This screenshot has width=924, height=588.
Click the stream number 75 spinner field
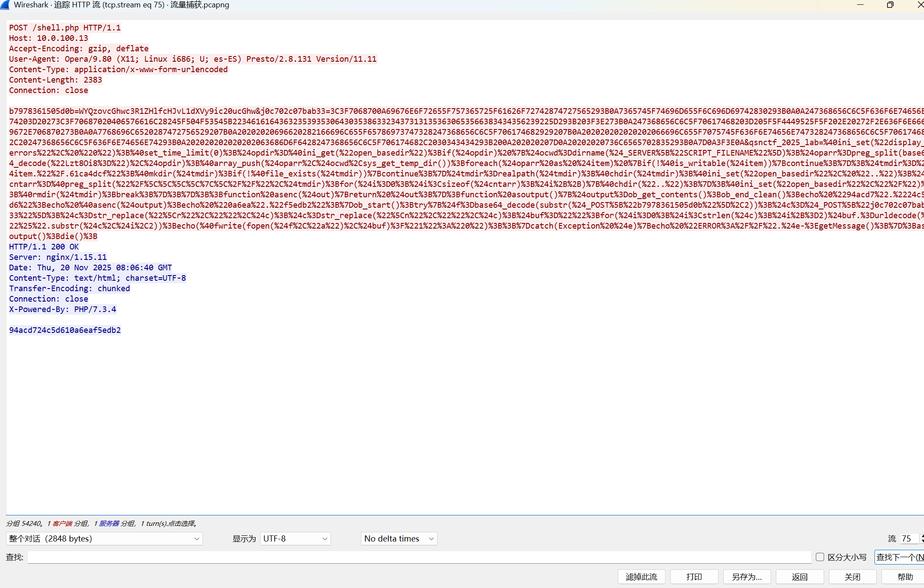(908, 538)
